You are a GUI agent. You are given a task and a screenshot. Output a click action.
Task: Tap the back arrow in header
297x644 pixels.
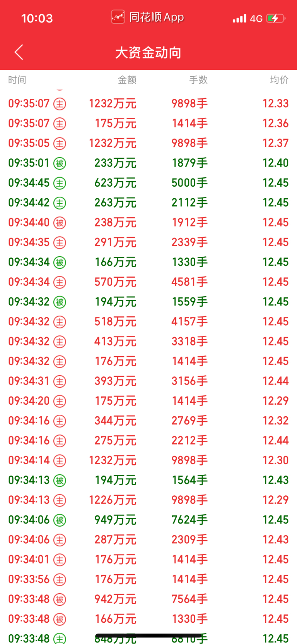pyautogui.click(x=19, y=52)
